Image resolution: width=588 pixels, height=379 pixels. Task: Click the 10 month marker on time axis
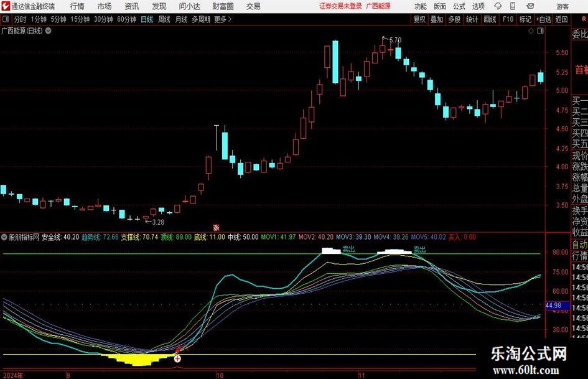[x=220, y=375]
